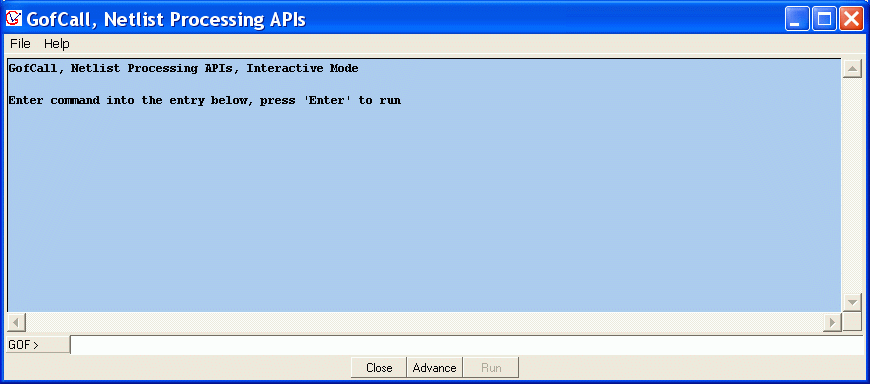Maximize the GofCall window
Viewport: 870px width, 384px height.
pos(825,19)
